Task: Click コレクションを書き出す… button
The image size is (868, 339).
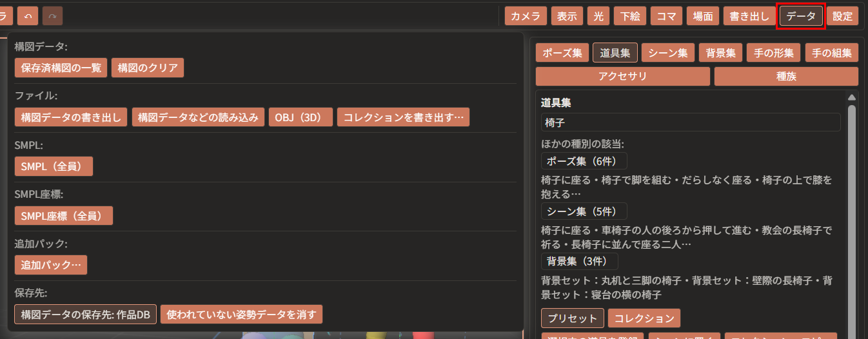Action: (x=403, y=117)
